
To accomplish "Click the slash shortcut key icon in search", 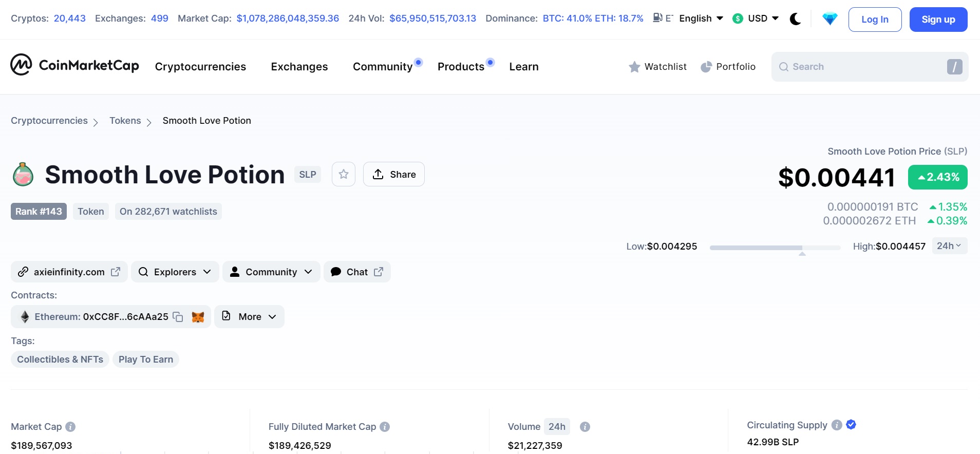I will 954,67.
